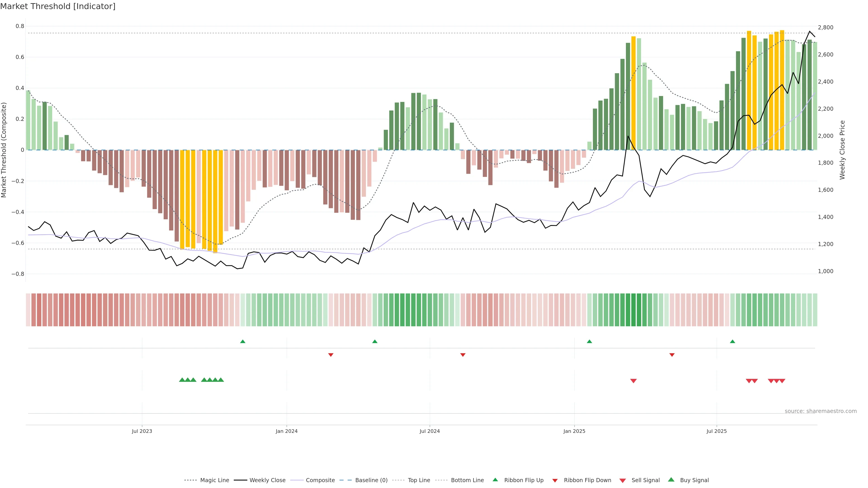The height and width of the screenshot is (488, 868).
Task: Click the Buy Signal legend label
Action: tap(694, 480)
